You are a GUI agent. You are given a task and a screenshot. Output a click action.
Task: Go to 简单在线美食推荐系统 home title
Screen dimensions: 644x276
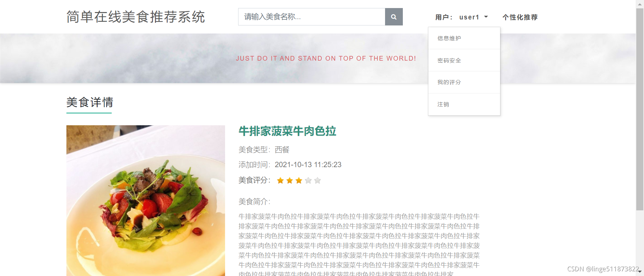136,17
